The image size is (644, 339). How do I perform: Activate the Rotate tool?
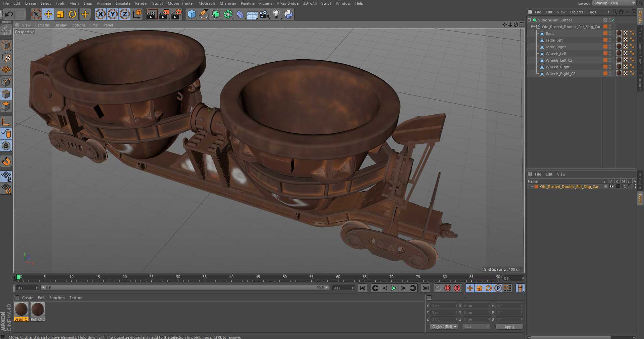(72, 14)
